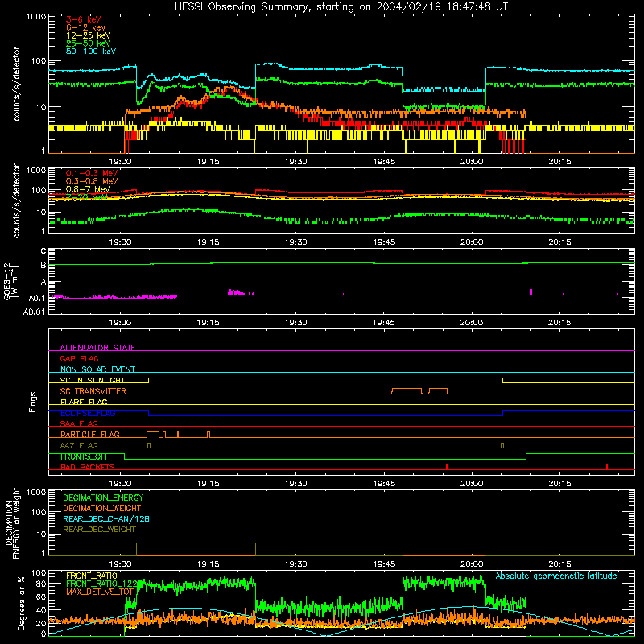
Task: Click the 0.1-0.3 MeV legend label
Action: coord(92,173)
